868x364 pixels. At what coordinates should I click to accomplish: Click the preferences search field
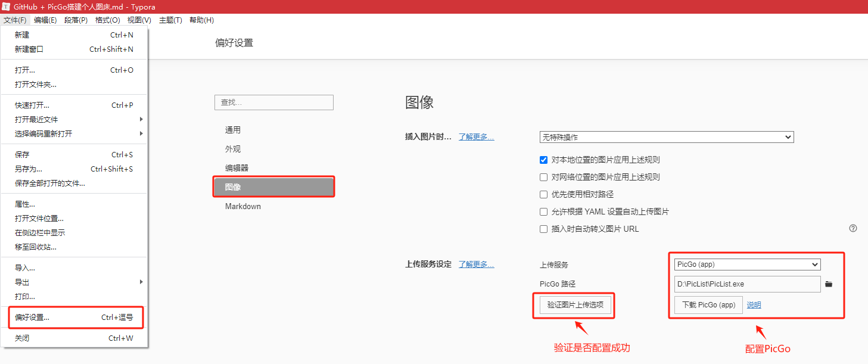click(x=273, y=102)
